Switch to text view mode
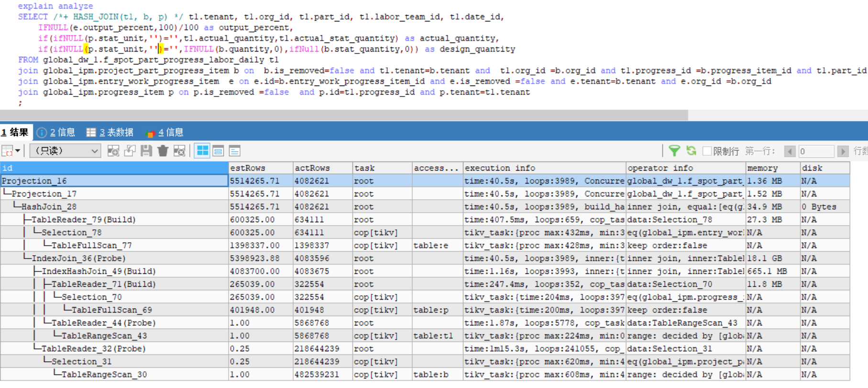 pos(234,151)
